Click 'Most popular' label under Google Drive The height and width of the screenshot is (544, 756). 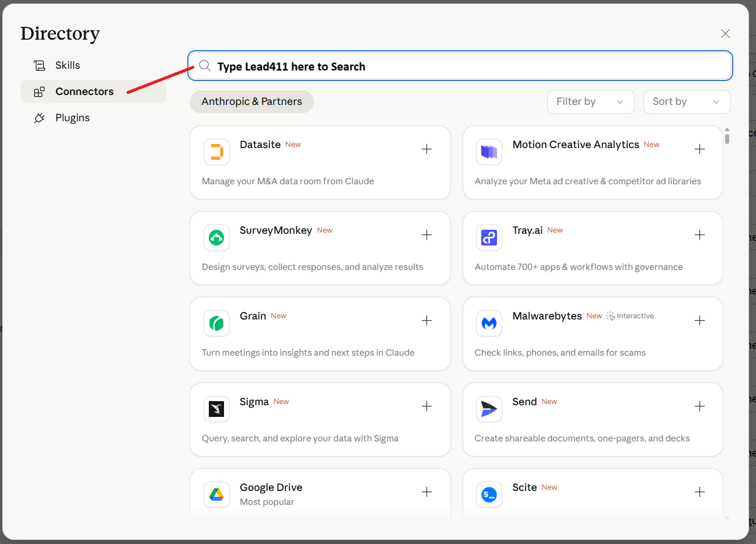[267, 502]
